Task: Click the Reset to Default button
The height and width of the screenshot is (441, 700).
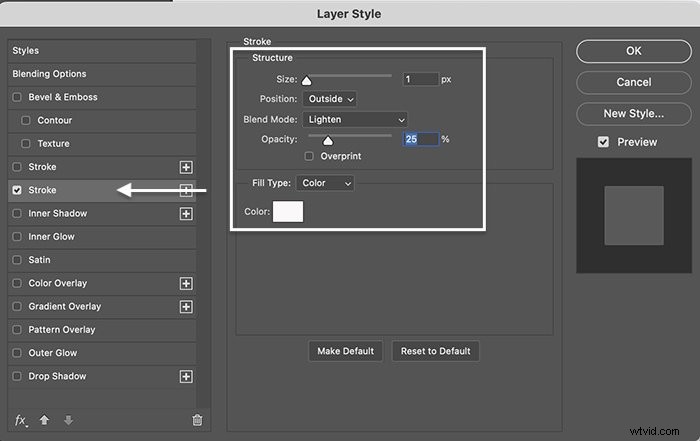Action: pyautogui.click(x=435, y=351)
